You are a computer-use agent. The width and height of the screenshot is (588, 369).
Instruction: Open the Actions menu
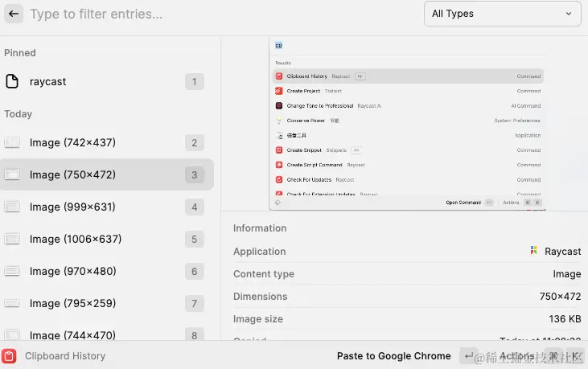pyautogui.click(x=516, y=356)
